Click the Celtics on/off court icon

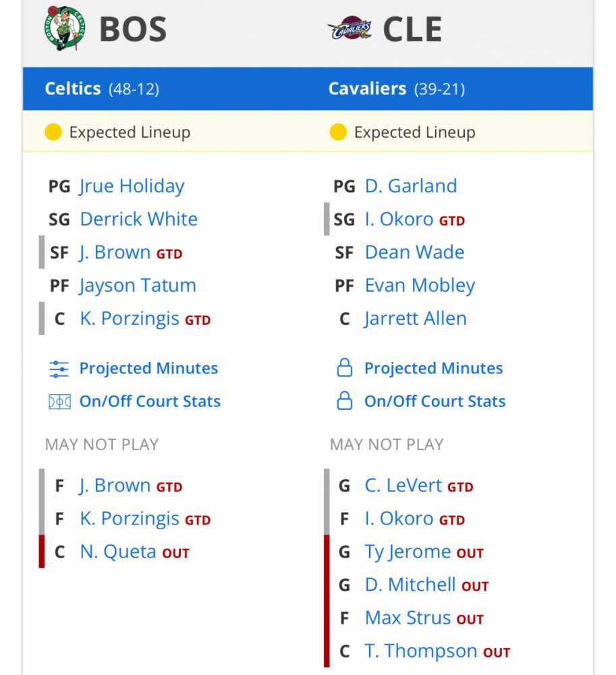click(x=59, y=402)
